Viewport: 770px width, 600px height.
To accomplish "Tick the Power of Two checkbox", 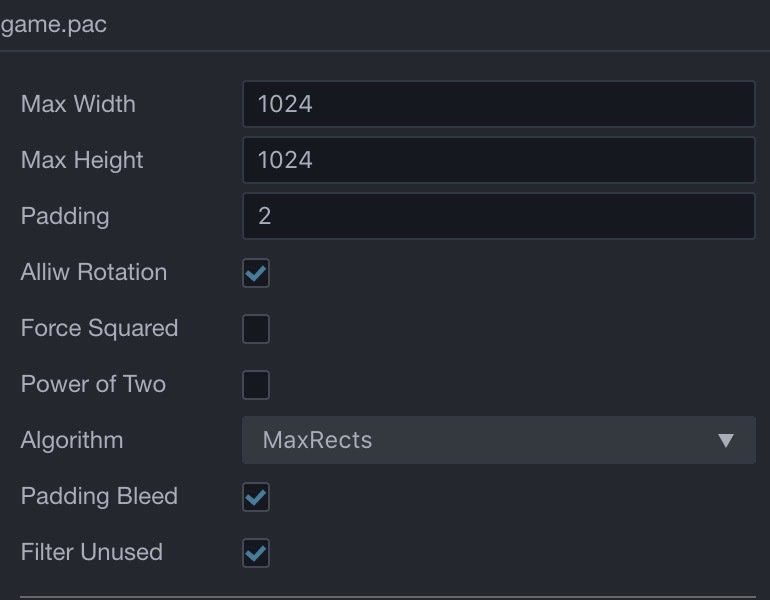I will [256, 385].
